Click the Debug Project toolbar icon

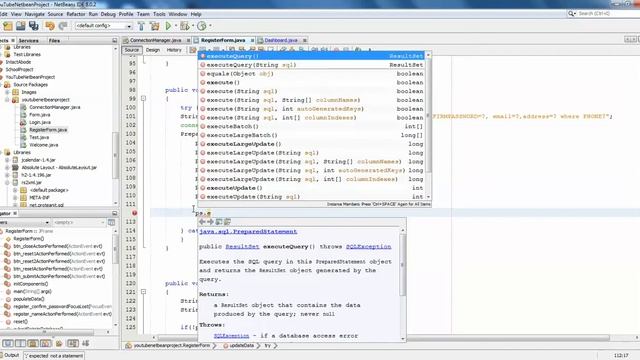tap(184, 26)
